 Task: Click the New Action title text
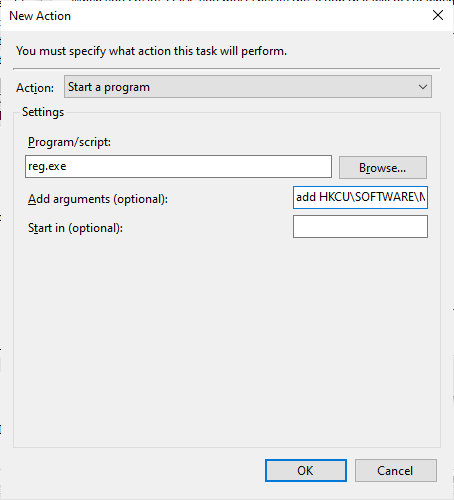[40, 16]
